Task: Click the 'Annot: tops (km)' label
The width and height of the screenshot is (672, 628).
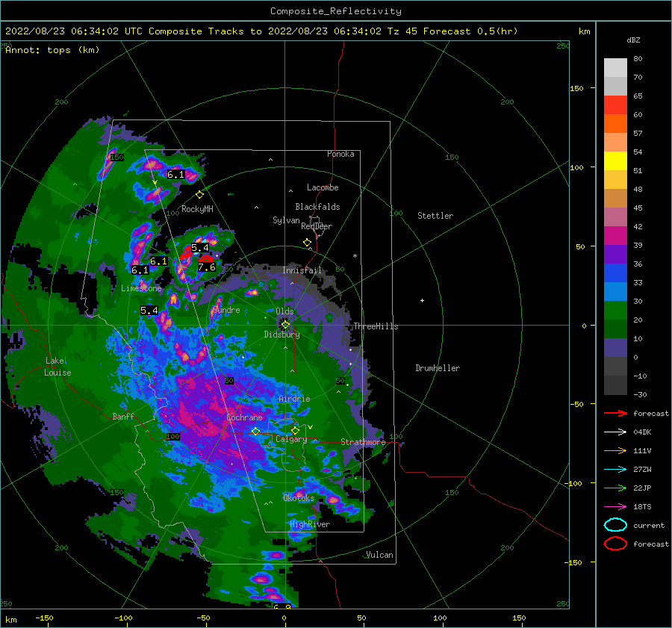Action: (52, 50)
